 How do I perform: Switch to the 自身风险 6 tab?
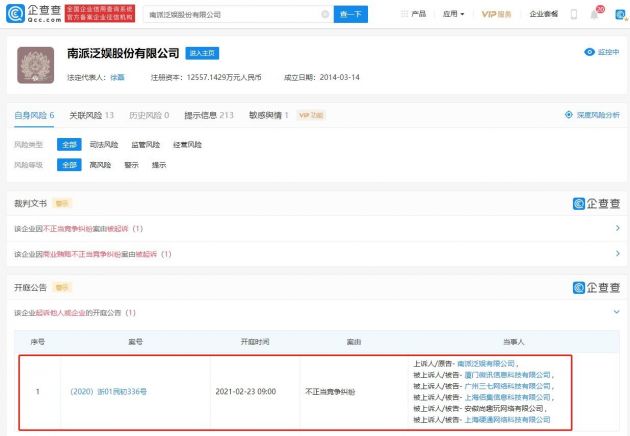point(34,116)
